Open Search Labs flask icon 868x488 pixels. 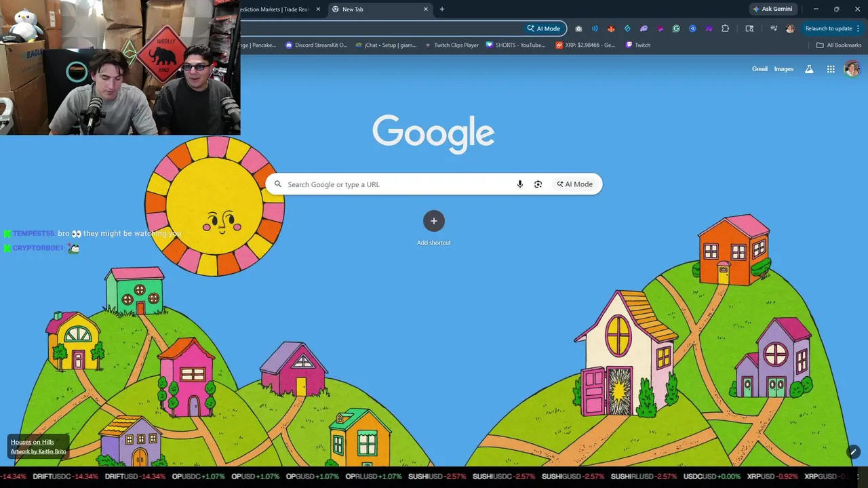[x=809, y=69]
